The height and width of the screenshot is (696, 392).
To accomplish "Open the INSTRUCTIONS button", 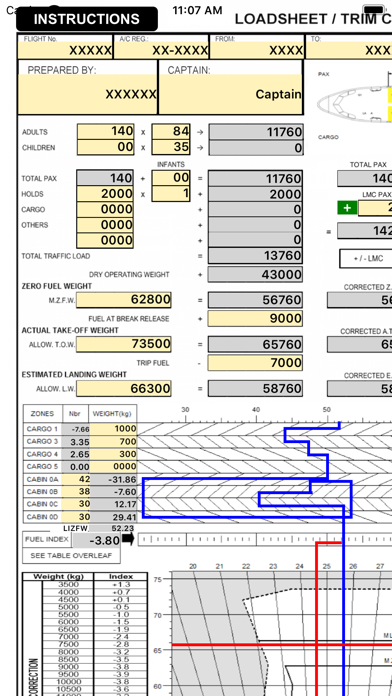I will point(87,19).
